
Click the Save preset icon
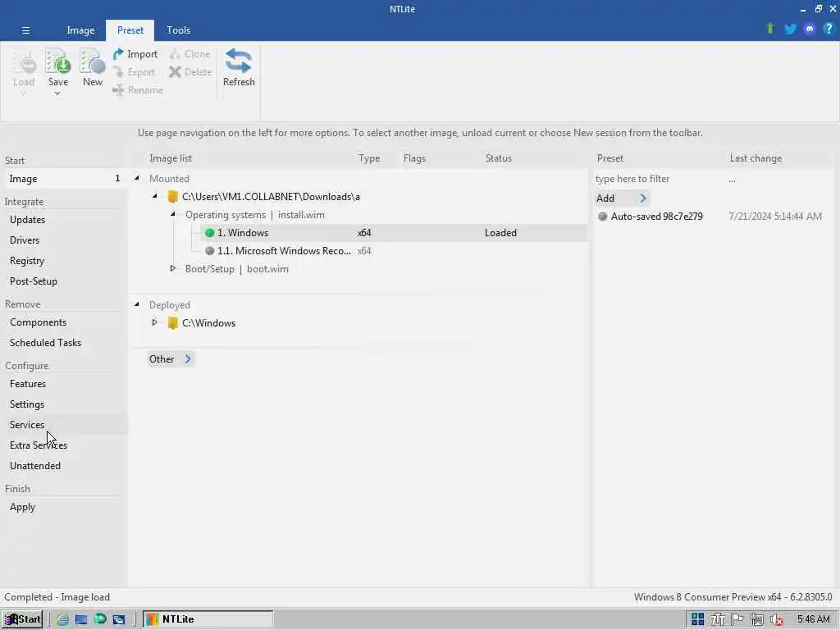pyautogui.click(x=58, y=61)
